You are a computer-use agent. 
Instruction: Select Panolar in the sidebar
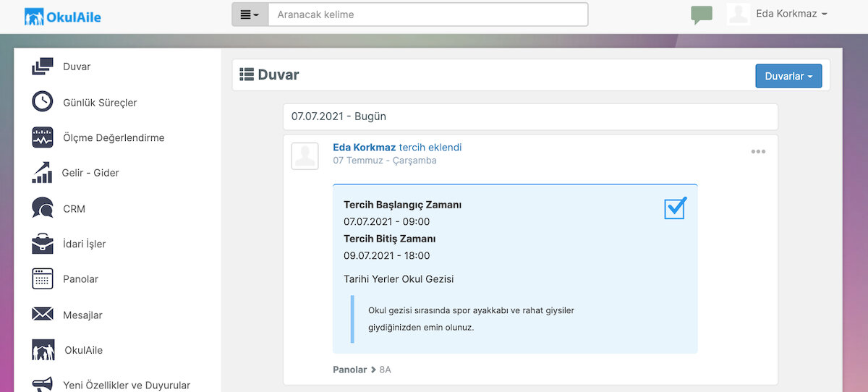(x=80, y=279)
